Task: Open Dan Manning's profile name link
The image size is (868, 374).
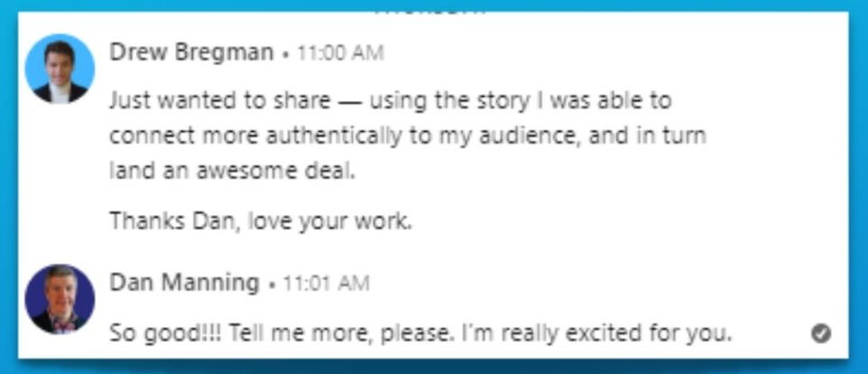Action: (x=184, y=283)
